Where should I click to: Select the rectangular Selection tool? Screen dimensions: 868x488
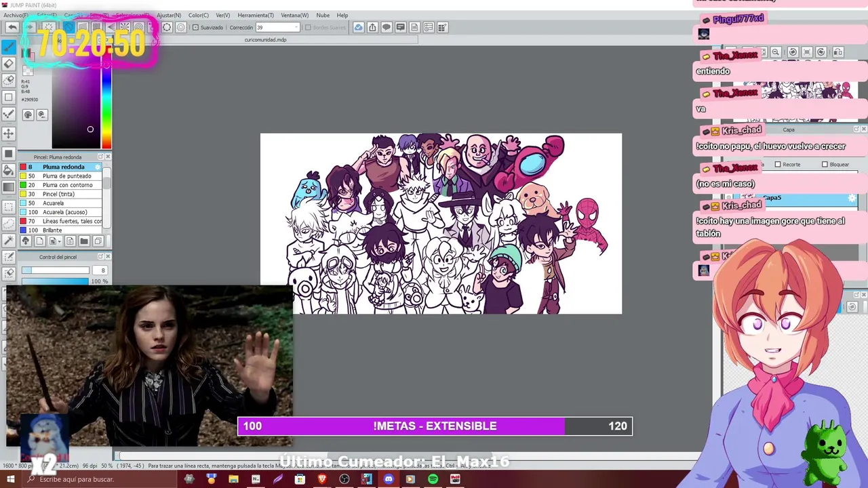(9, 206)
